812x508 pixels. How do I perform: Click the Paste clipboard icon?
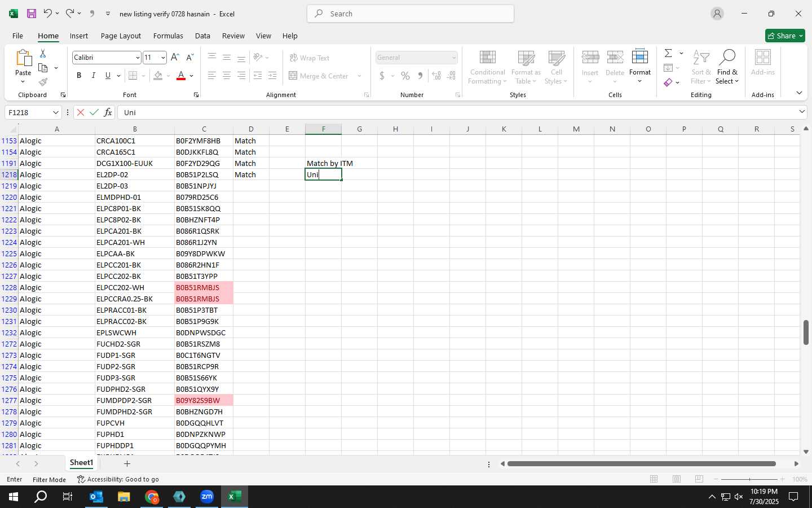(x=23, y=58)
